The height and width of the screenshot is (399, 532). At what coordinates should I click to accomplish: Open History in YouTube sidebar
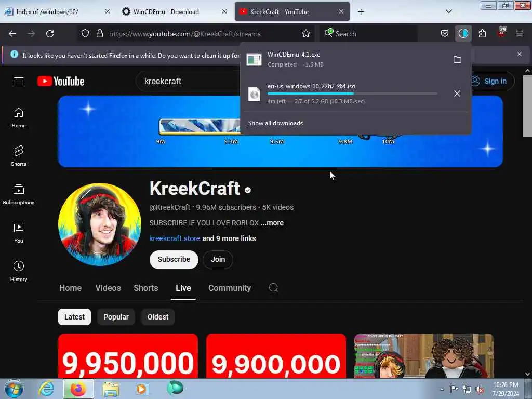pyautogui.click(x=19, y=271)
